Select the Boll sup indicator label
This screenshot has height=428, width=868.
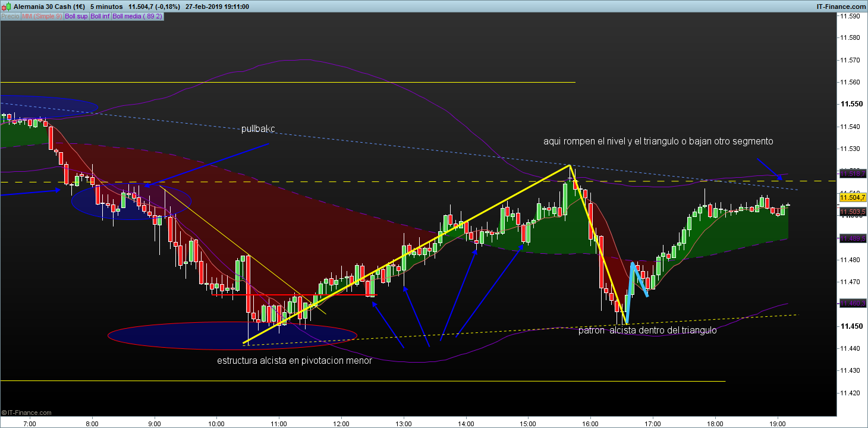coord(76,16)
